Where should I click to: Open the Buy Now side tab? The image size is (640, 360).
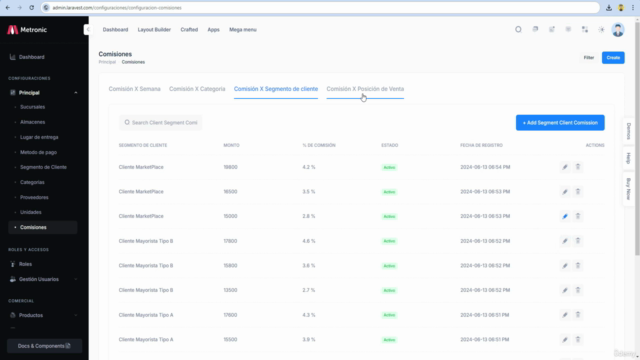click(x=629, y=189)
